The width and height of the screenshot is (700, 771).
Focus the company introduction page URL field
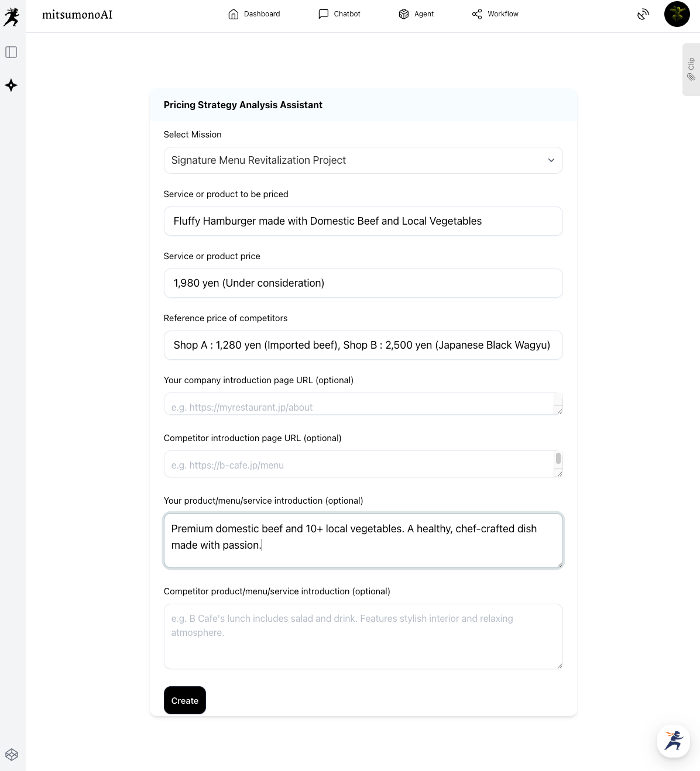click(358, 404)
